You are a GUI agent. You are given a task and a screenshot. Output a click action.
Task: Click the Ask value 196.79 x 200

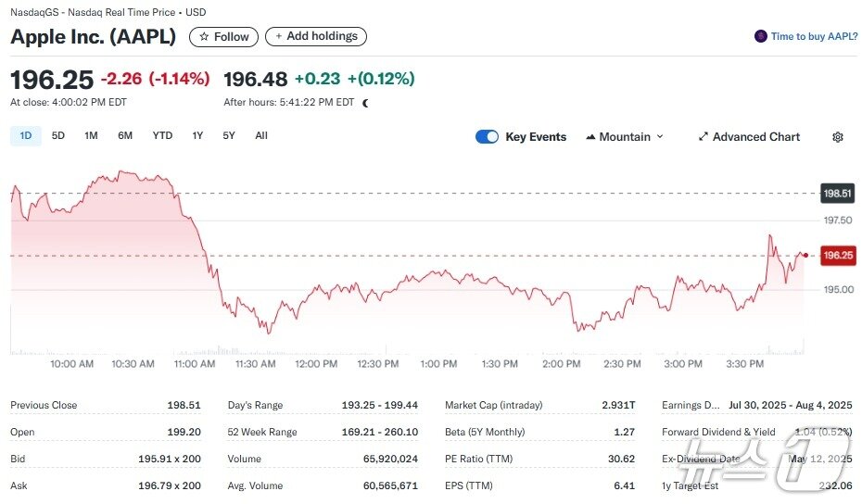pyautogui.click(x=170, y=485)
